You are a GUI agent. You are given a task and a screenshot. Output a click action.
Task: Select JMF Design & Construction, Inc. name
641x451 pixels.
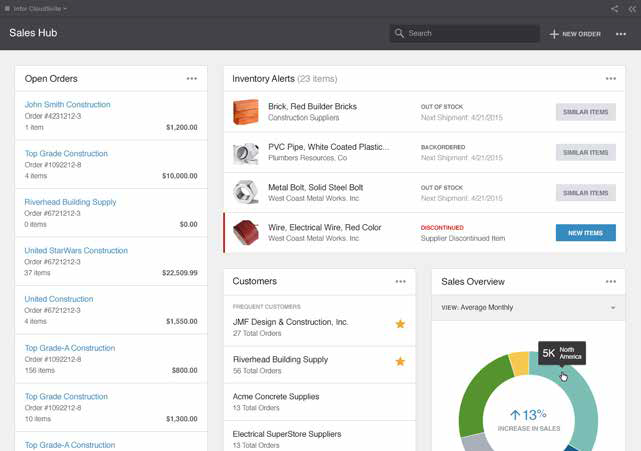coord(290,322)
